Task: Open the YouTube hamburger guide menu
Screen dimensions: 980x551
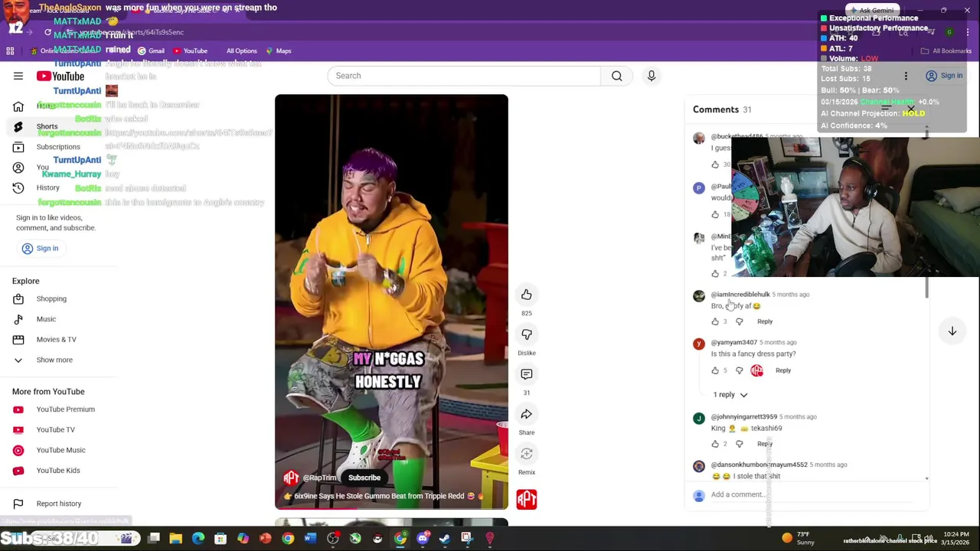Action: coord(18,76)
